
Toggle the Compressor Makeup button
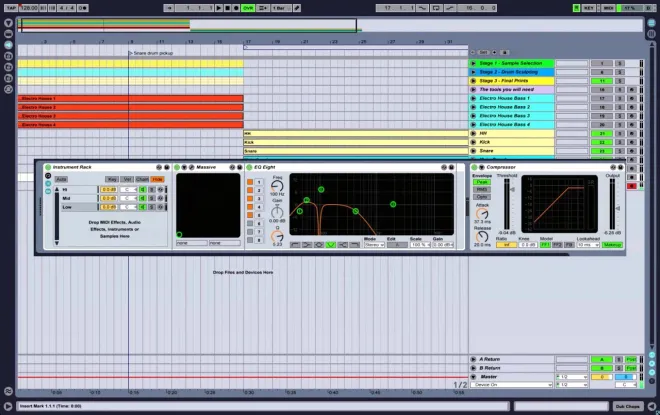tap(612, 245)
